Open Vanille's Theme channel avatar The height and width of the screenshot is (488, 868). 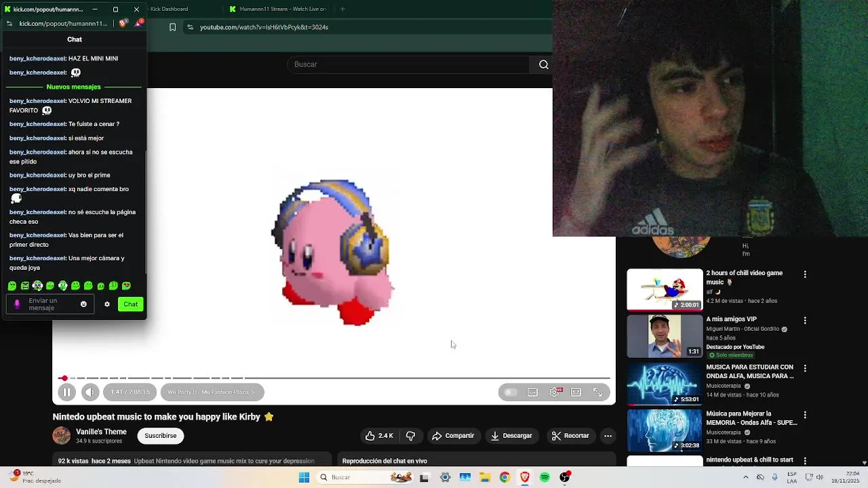(62, 436)
